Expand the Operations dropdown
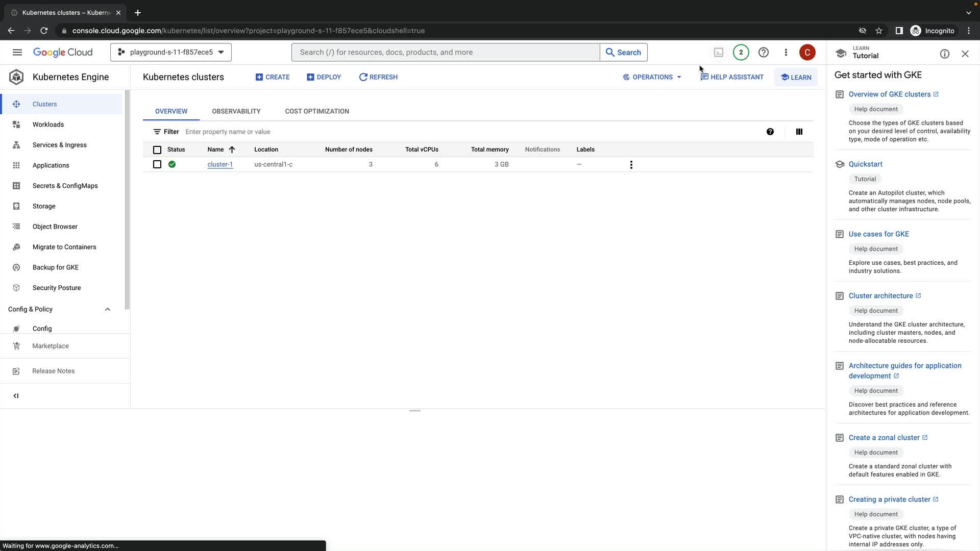980x551 pixels. (652, 77)
